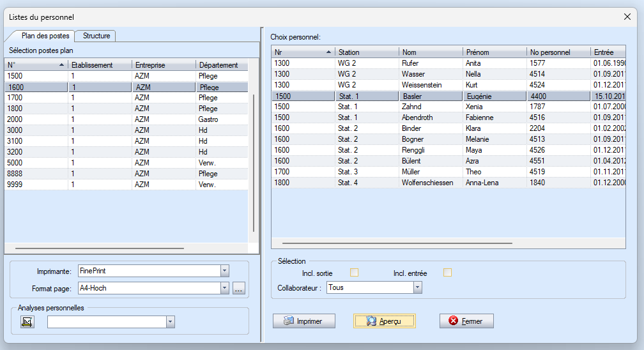The width and height of the screenshot is (644, 350).
Task: Click the N° column sort arrow
Action: coord(61,65)
